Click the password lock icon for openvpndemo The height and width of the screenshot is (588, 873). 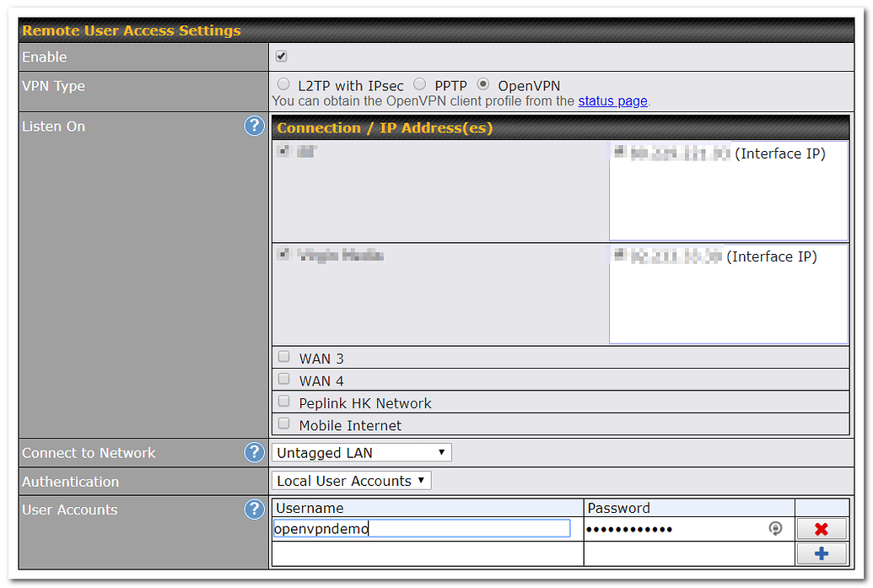click(x=775, y=528)
